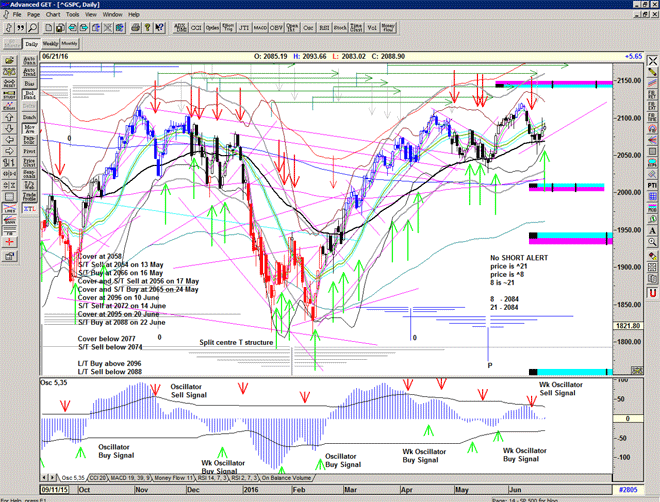The width and height of the screenshot is (660, 502).
Task: Toggle the XTL indicator button
Action: 30,210
